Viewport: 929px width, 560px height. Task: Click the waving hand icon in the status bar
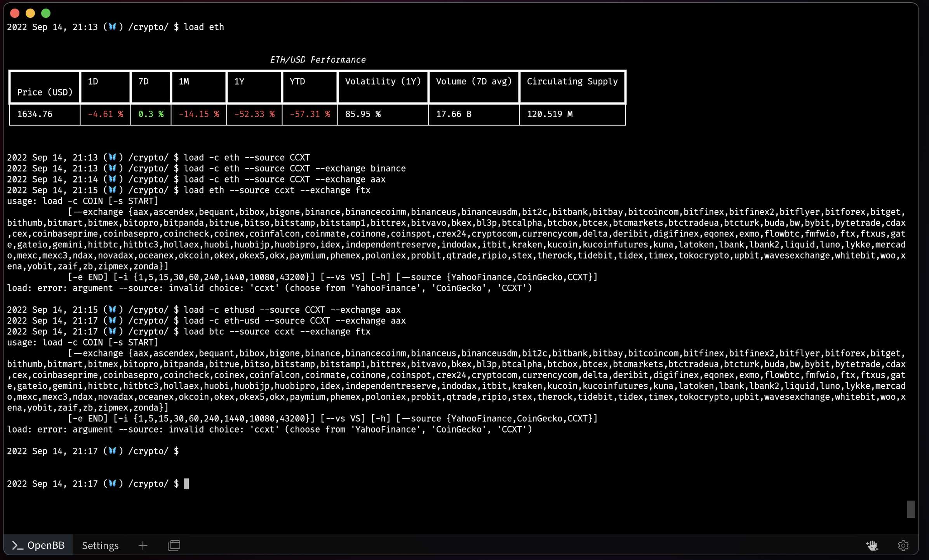tap(872, 545)
